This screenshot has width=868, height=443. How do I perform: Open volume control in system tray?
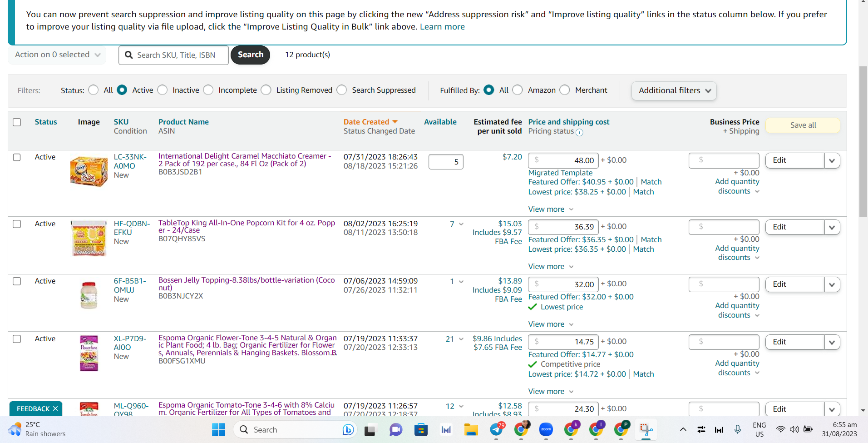(794, 429)
